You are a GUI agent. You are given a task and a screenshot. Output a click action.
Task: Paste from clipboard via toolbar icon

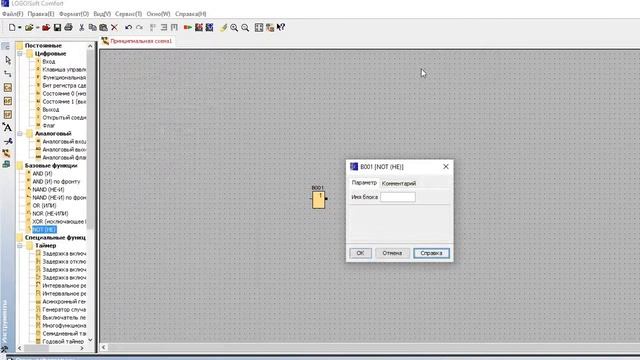pyautogui.click(x=103, y=27)
